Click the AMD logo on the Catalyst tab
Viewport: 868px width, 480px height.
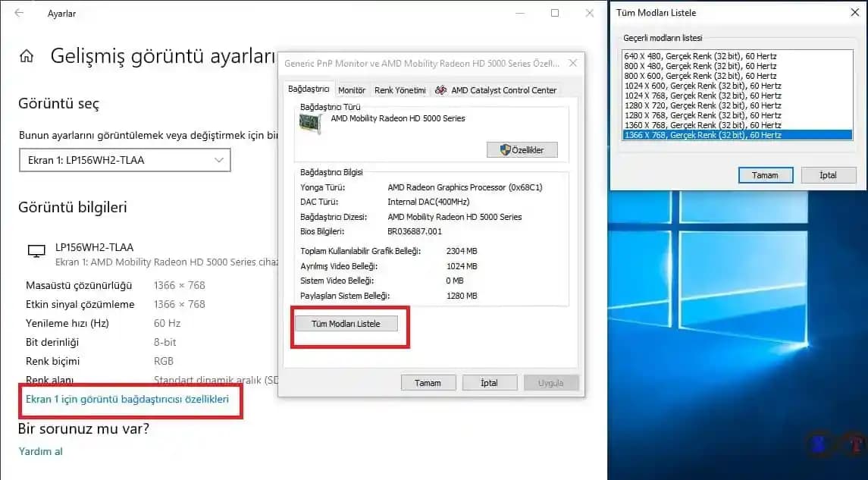pyautogui.click(x=440, y=89)
